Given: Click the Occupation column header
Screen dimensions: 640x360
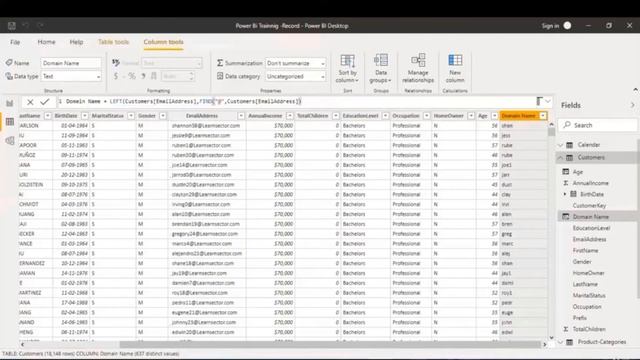Looking at the screenshot, I should tap(406, 116).
